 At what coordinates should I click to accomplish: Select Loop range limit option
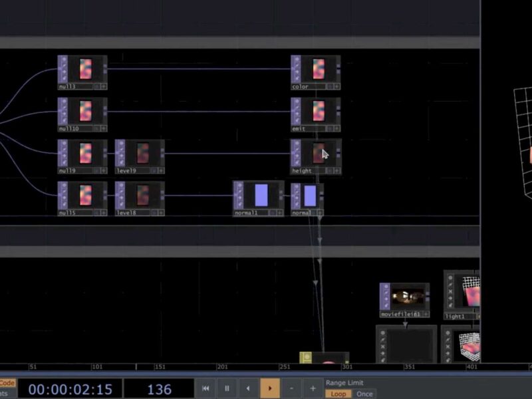point(338,394)
